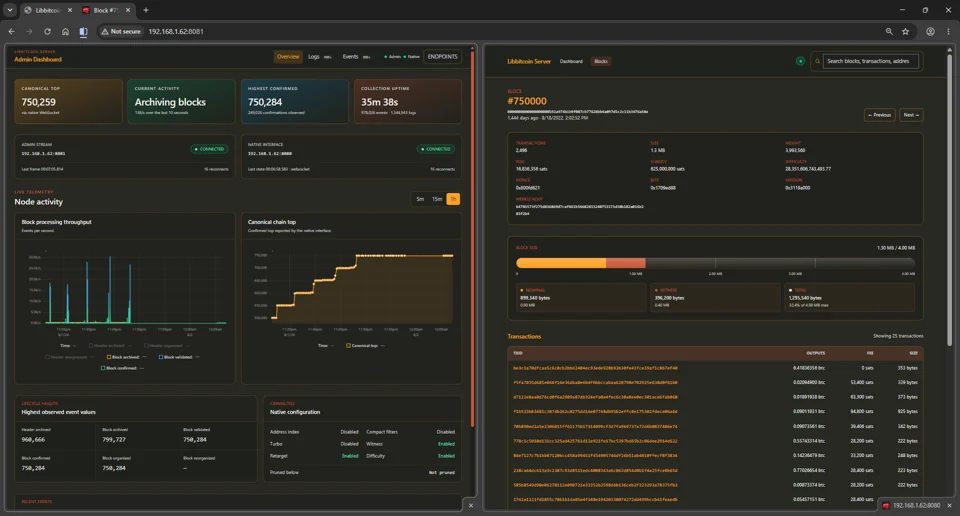960x516 pixels.
Task: Open the Libbitcoin Server home link
Action: (x=529, y=61)
